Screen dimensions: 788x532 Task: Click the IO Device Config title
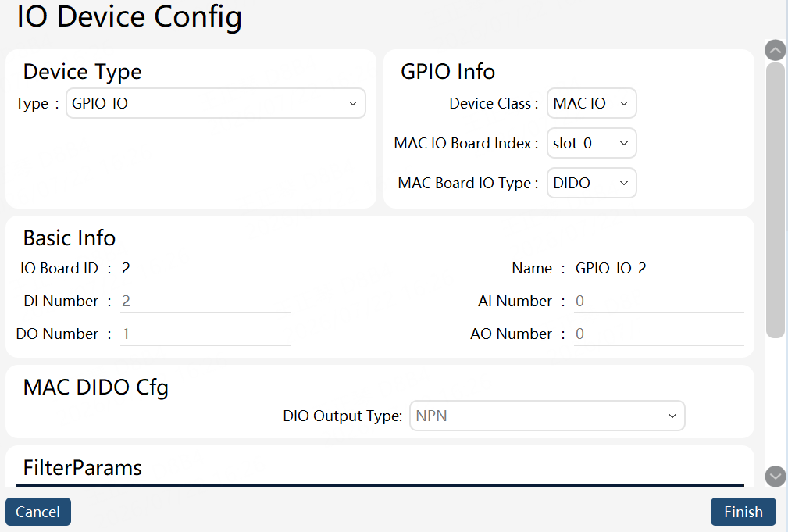coord(129,17)
